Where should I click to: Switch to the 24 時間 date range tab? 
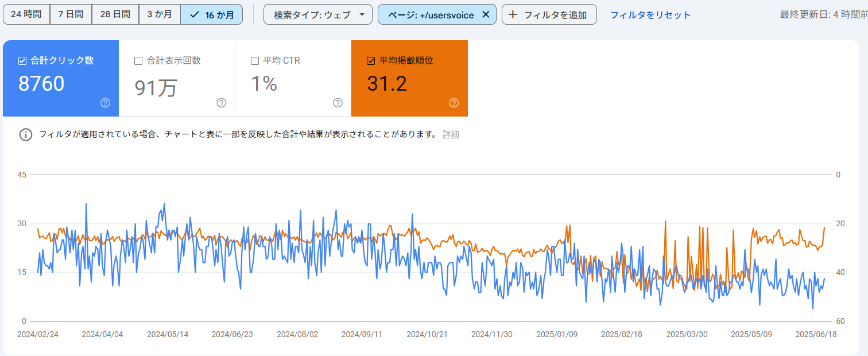[x=26, y=14]
